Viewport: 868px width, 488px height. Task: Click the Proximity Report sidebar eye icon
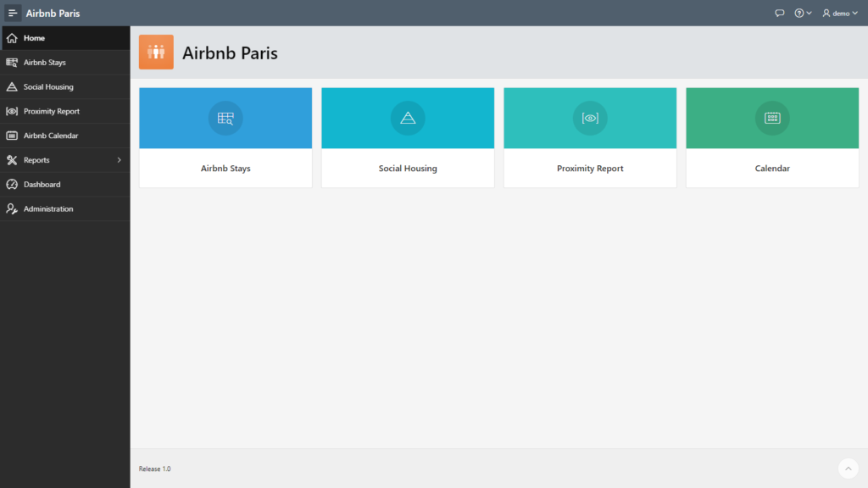tap(12, 111)
